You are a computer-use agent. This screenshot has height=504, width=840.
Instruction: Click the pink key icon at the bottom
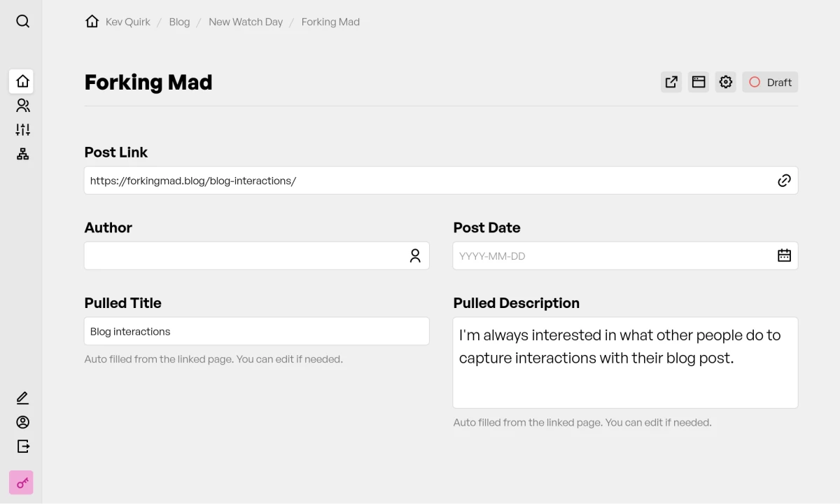[x=21, y=482]
